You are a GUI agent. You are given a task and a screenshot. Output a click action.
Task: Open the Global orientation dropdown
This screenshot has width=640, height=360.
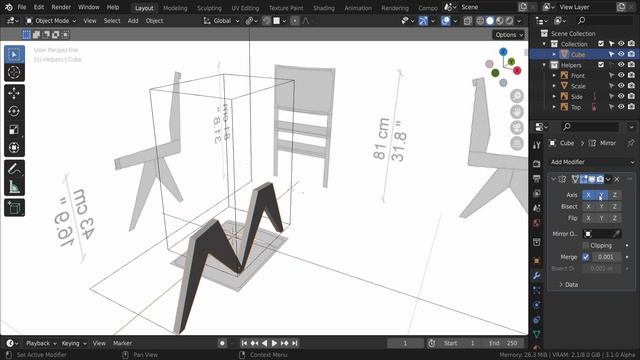pyautogui.click(x=222, y=20)
